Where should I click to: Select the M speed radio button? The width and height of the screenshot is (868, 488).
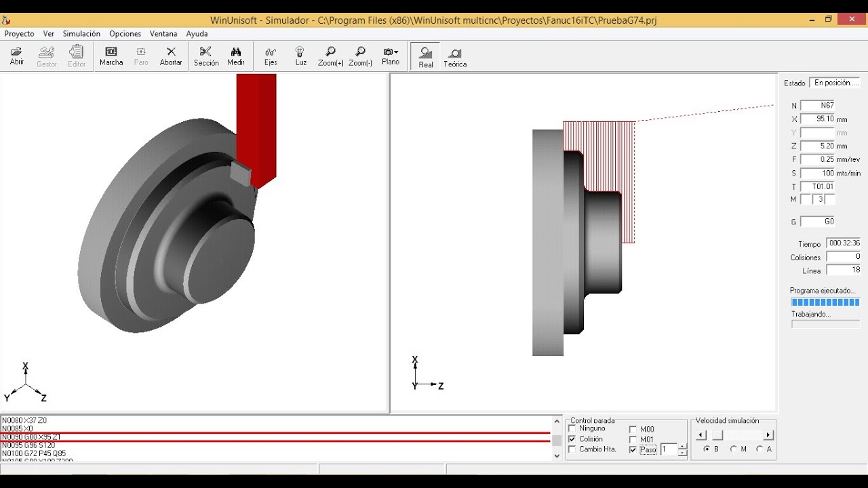(x=734, y=449)
